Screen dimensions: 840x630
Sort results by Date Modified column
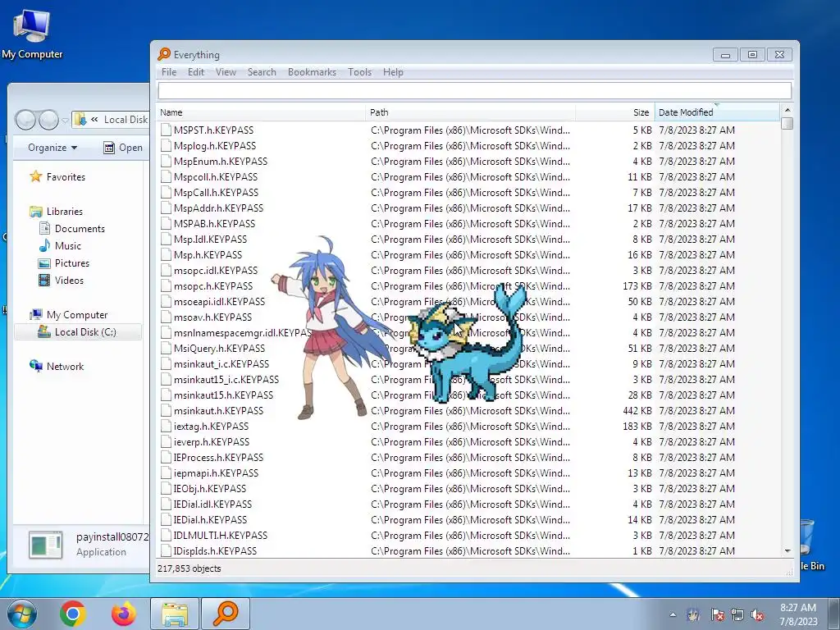pos(717,112)
